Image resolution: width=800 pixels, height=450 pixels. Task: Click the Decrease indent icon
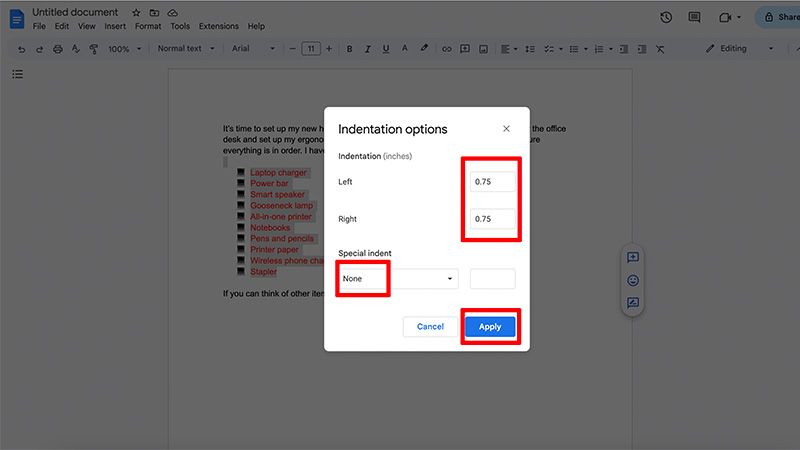tap(623, 49)
